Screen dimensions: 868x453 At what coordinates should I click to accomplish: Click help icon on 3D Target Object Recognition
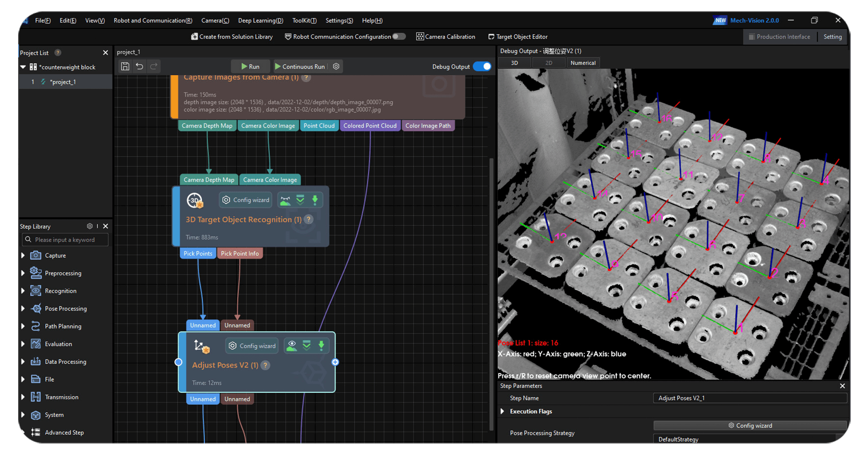point(309,220)
